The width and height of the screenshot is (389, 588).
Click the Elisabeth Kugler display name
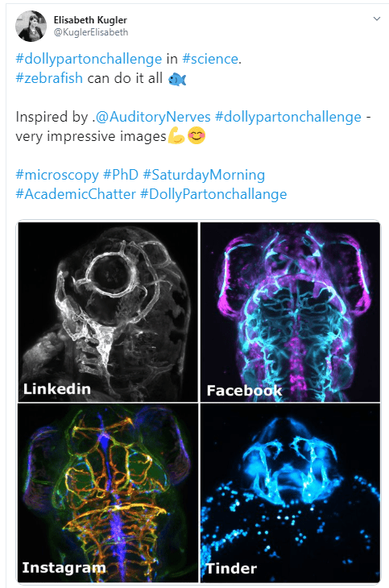click(90, 20)
